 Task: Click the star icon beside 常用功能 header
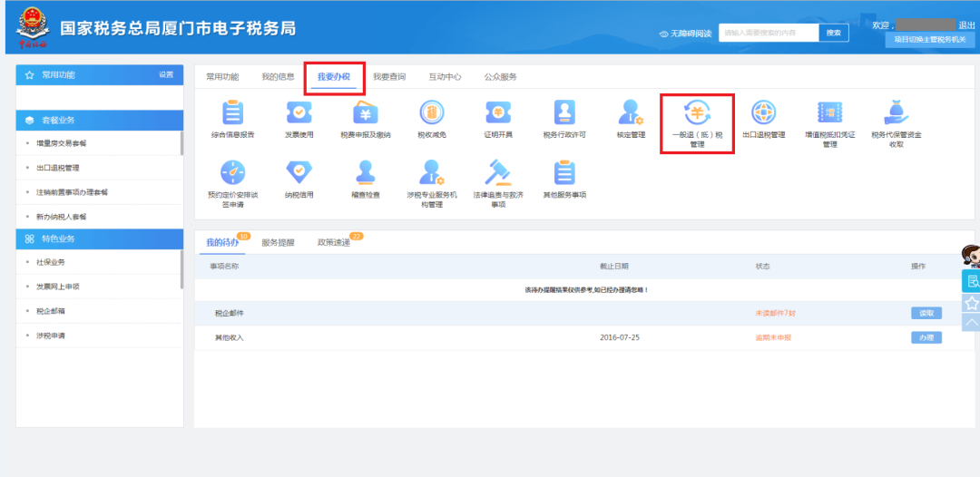pyautogui.click(x=29, y=75)
